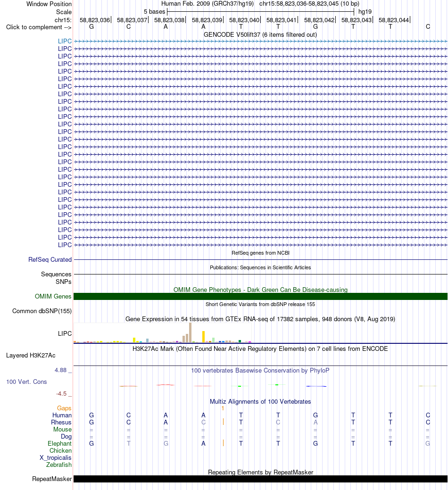The height and width of the screenshot is (490, 448).
Task: Click the chr15: ruler label
Action: click(63, 20)
